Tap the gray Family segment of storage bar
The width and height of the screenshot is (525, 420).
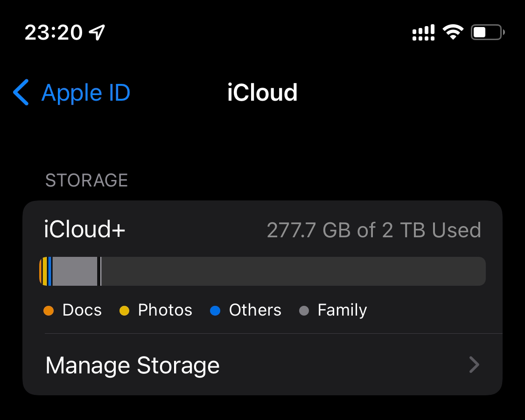pyautogui.click(x=75, y=271)
